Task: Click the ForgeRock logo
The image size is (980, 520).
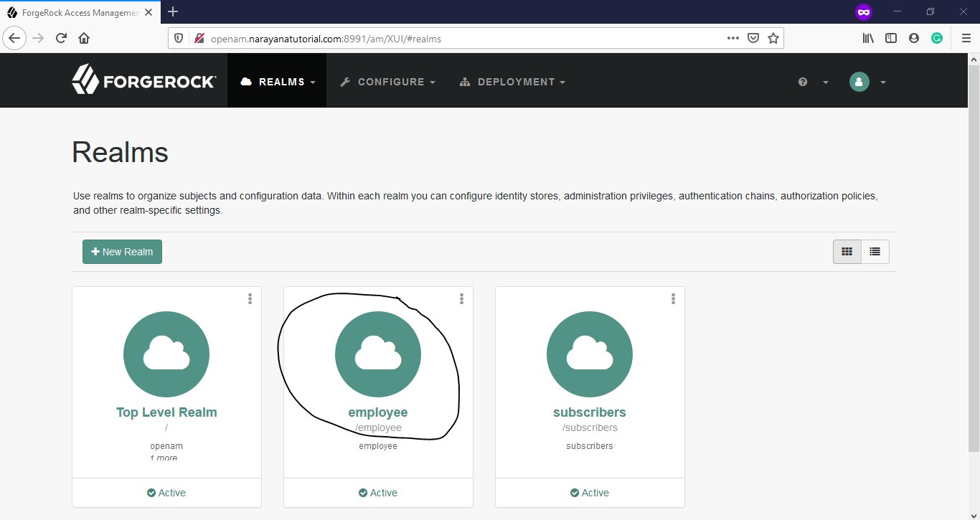Action: 143,80
